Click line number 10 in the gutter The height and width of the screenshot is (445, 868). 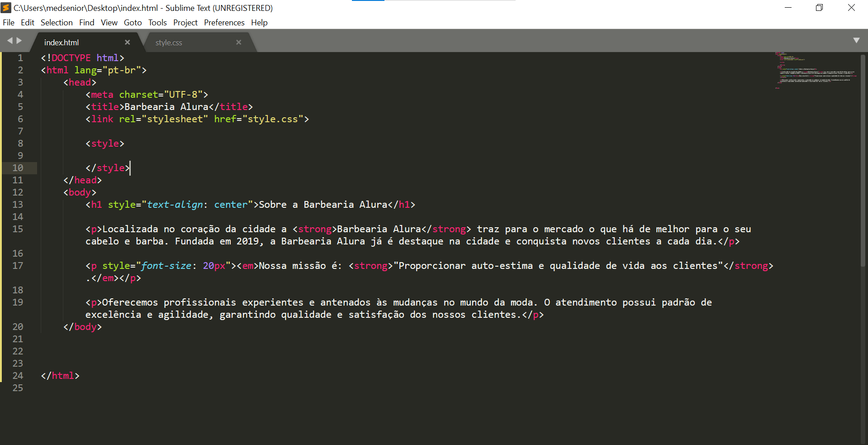click(18, 168)
